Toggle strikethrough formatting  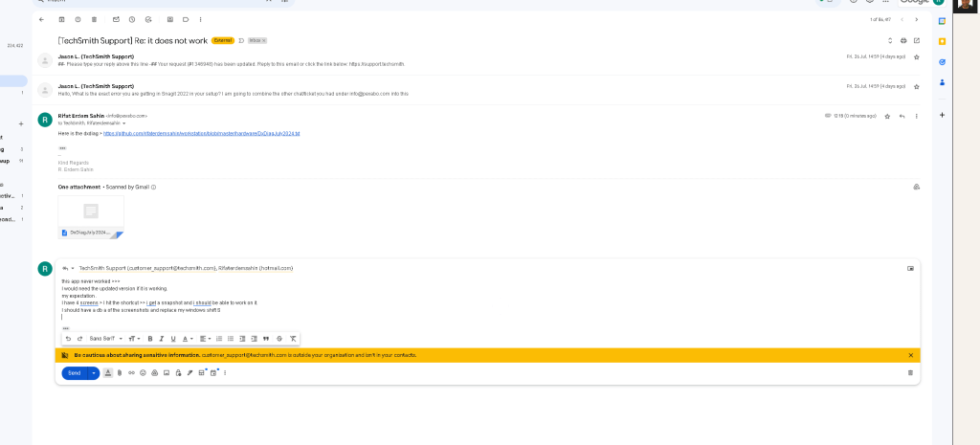pyautogui.click(x=279, y=339)
